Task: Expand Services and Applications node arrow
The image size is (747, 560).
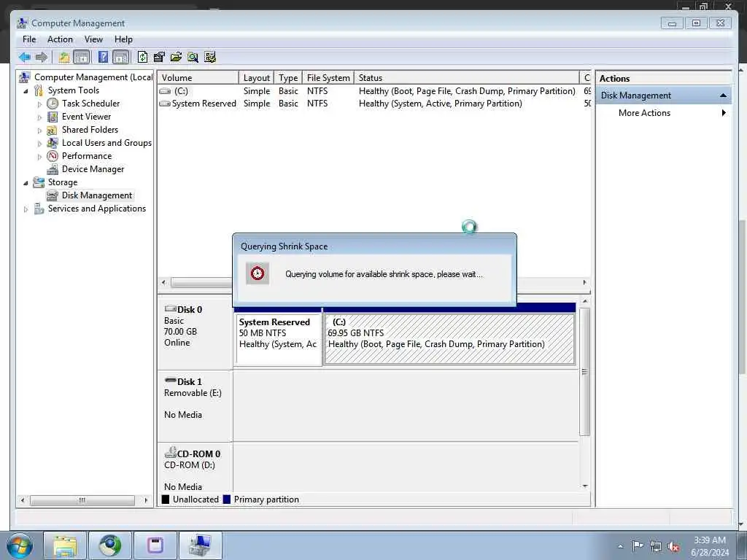Action: click(26, 209)
